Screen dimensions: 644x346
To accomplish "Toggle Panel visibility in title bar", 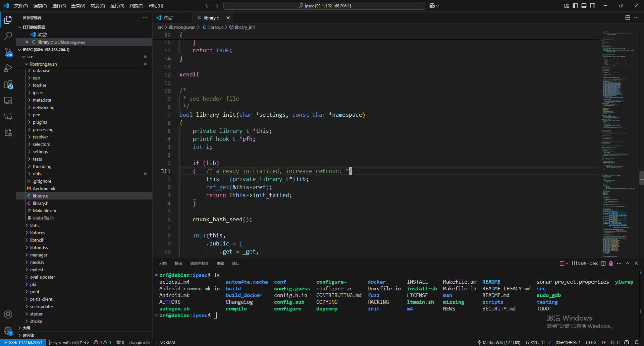I will (x=584, y=6).
